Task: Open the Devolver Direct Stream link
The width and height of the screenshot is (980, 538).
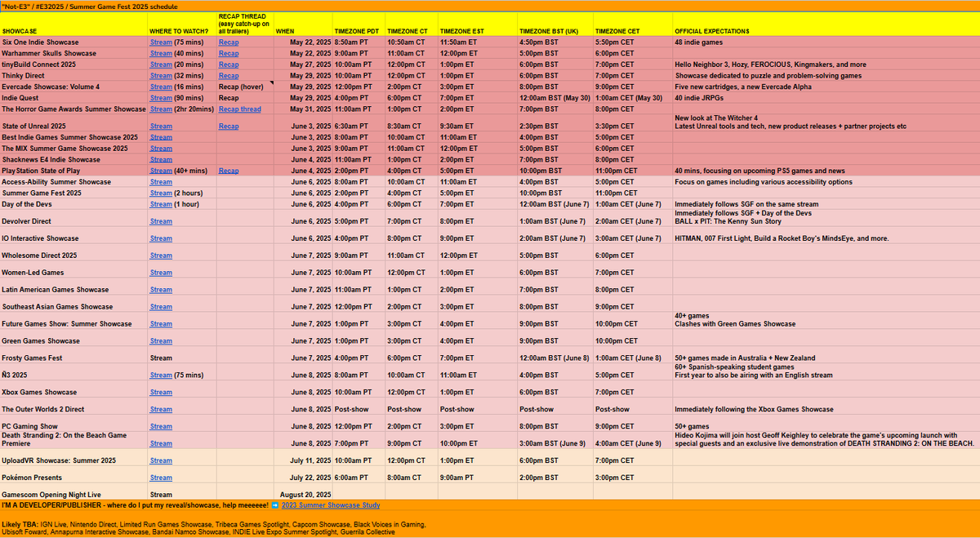Action: tap(161, 221)
